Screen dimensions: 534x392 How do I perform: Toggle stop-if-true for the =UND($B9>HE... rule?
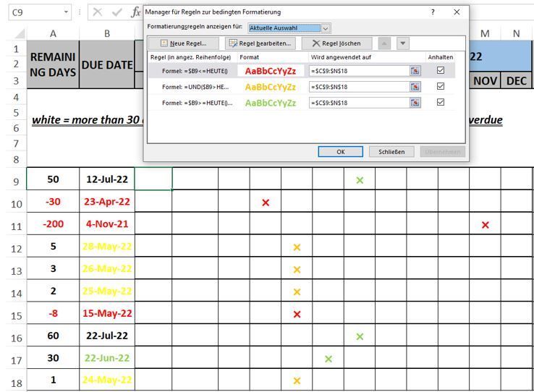(x=441, y=86)
